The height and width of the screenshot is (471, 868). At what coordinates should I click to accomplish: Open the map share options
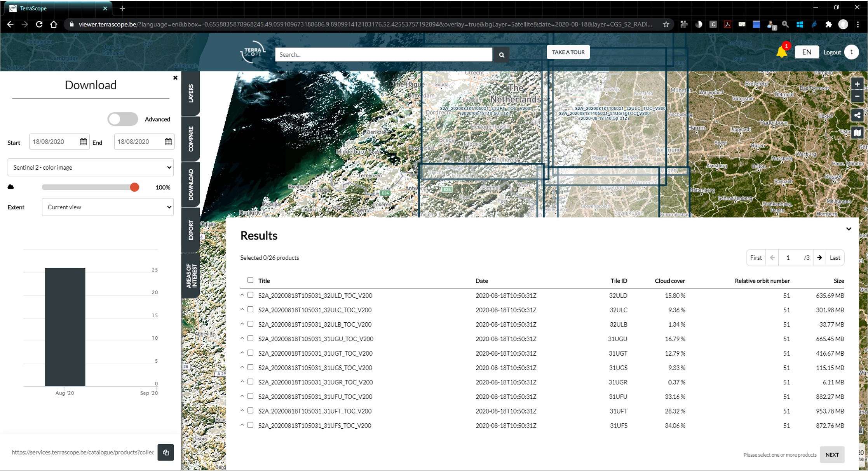[858, 115]
